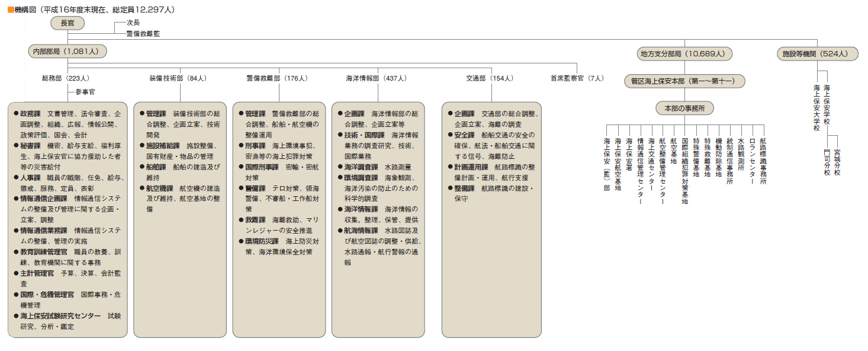Click the orange square before 機構図 title

[9, 10]
